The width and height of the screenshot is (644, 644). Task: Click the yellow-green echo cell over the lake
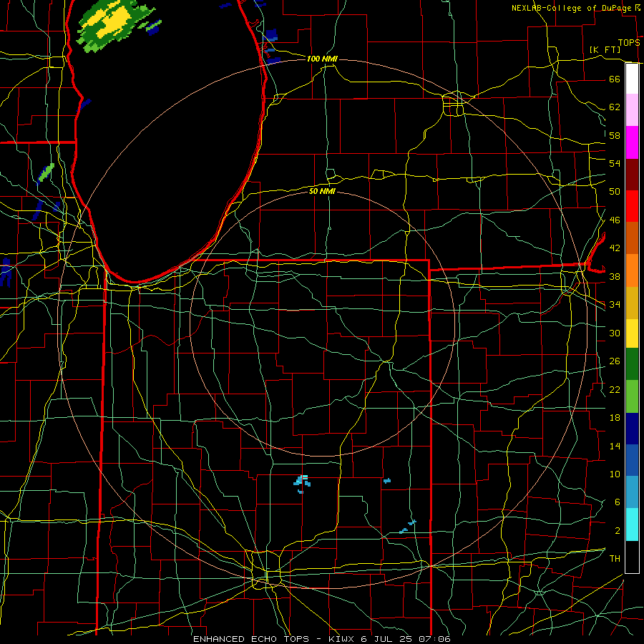click(114, 24)
